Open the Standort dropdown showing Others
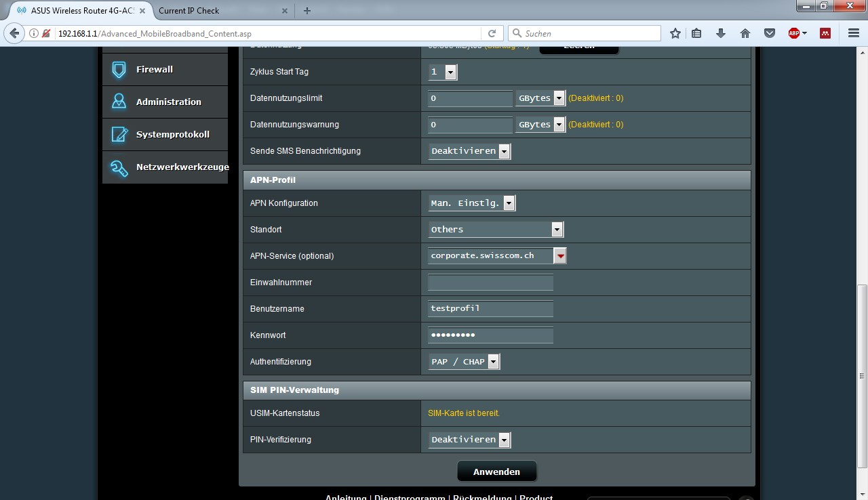Screen dimensions: 868x500 click(x=496, y=230)
